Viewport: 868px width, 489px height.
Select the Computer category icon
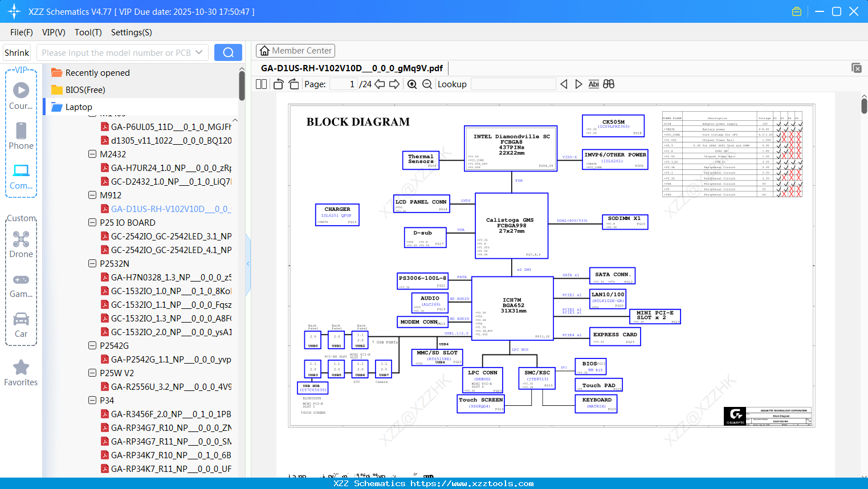(21, 176)
